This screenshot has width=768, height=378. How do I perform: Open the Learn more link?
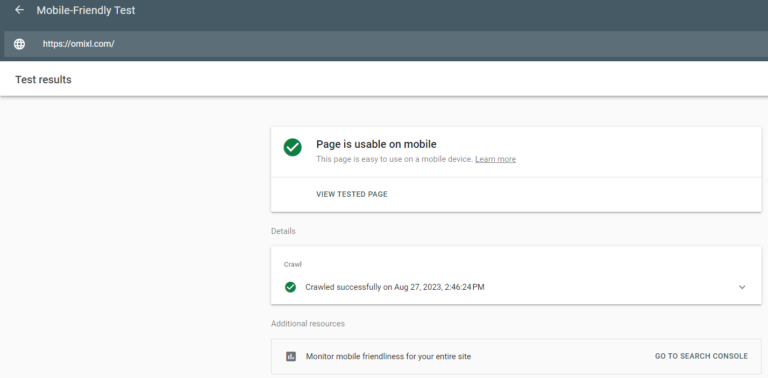click(x=495, y=159)
